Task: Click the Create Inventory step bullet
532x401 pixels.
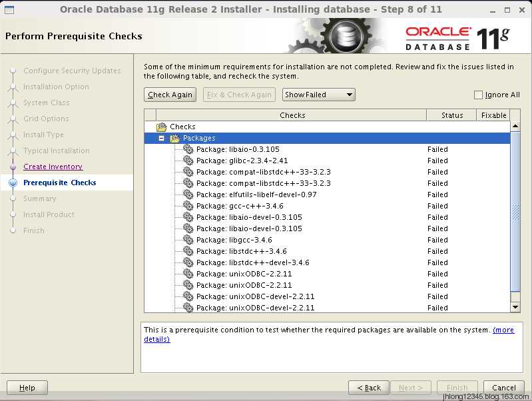Action: [13, 167]
